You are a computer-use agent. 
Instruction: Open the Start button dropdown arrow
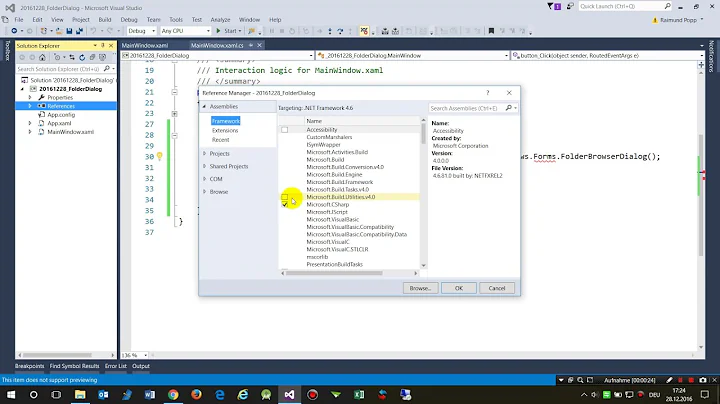pyautogui.click(x=240, y=31)
